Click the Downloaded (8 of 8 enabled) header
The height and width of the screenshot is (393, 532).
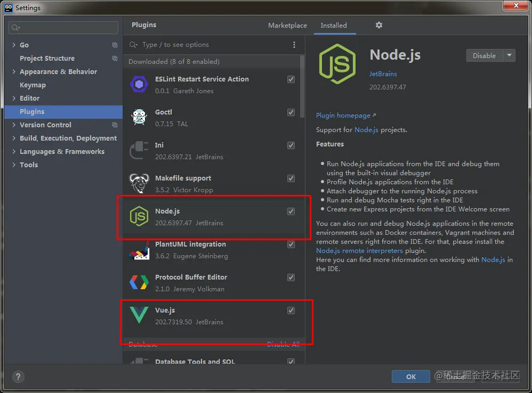174,62
